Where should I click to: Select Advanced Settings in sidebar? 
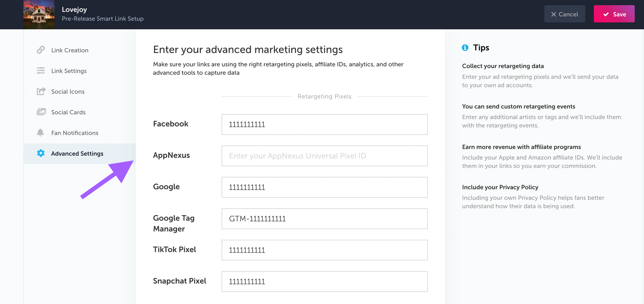tap(80, 154)
